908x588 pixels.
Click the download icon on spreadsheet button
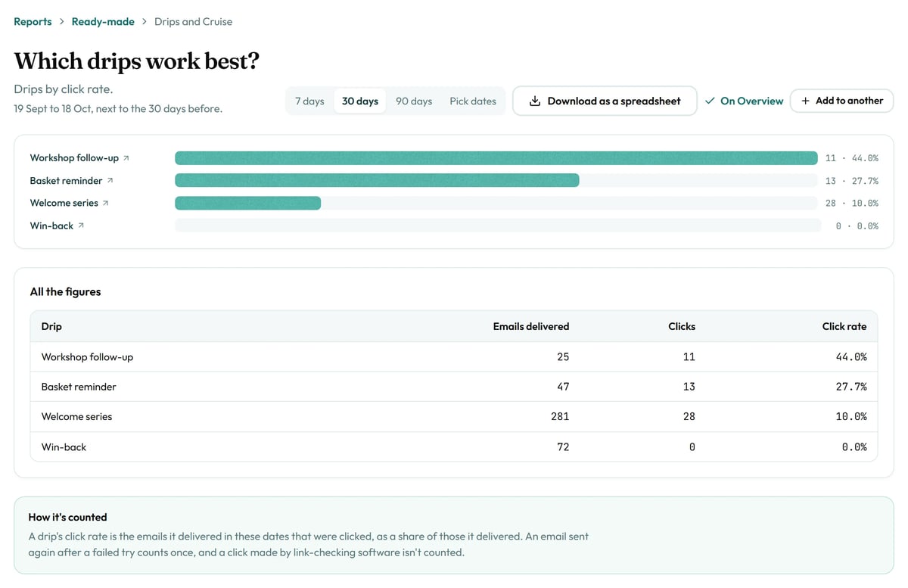(535, 101)
